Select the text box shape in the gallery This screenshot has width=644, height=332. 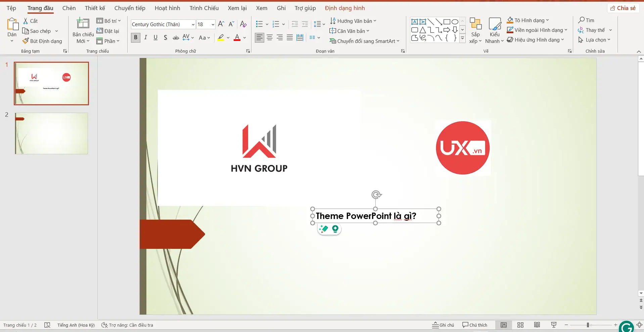click(415, 22)
